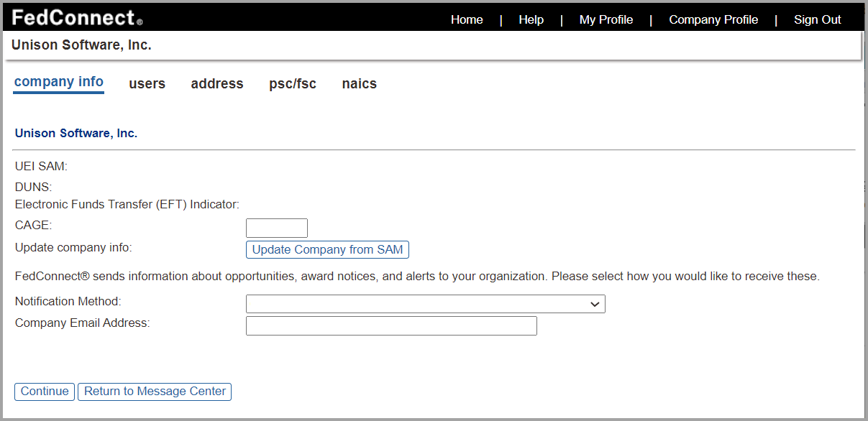Focus the Company Email Address field

[x=391, y=326]
